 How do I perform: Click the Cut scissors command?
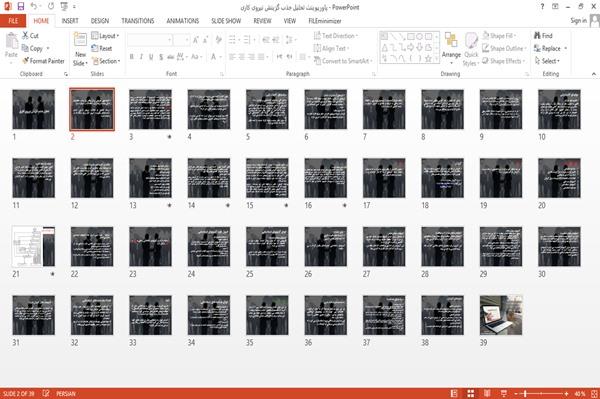coord(30,36)
